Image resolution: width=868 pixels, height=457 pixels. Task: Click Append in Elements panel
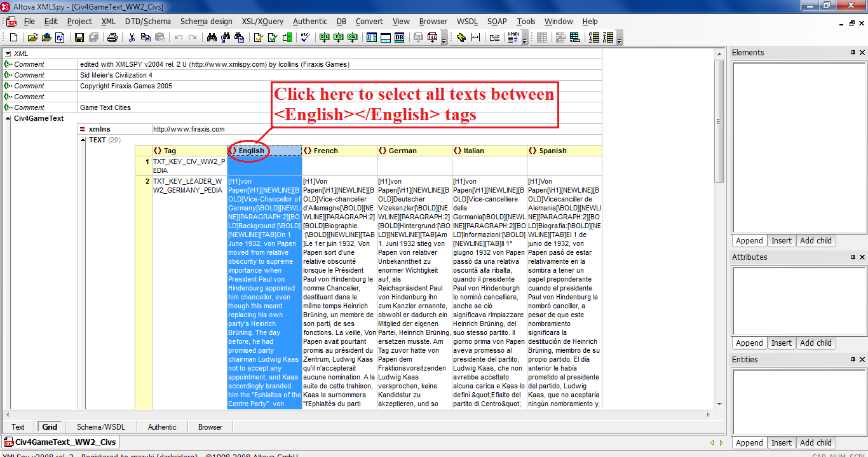tap(749, 240)
